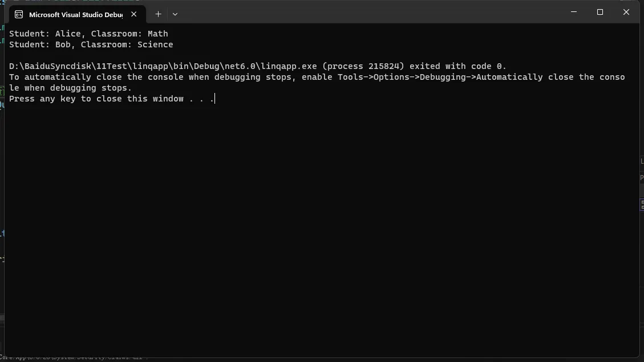Click the word 'Math' on first line
The image size is (644, 362).
click(x=157, y=34)
